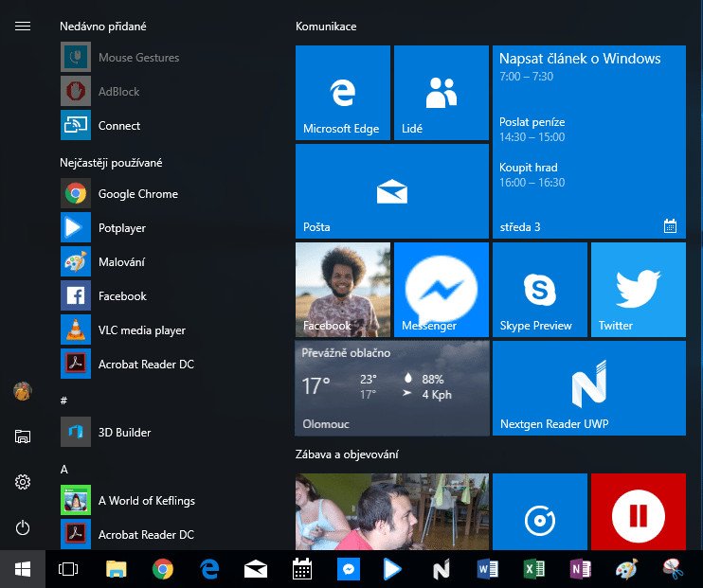Open File Explorer from Start sidebar
703x588 pixels.
(23, 437)
